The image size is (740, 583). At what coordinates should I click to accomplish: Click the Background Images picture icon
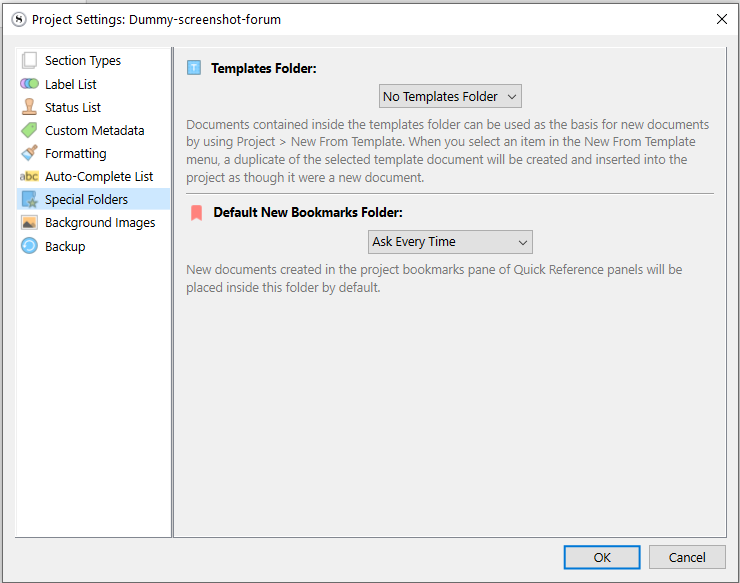tap(29, 223)
